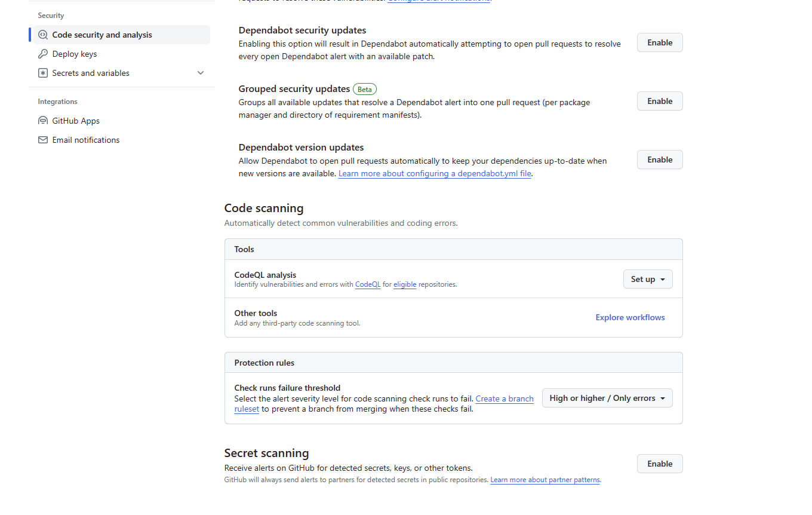812x515 pixels.
Task: Click the Check runs failure threshold label
Action: (287, 388)
